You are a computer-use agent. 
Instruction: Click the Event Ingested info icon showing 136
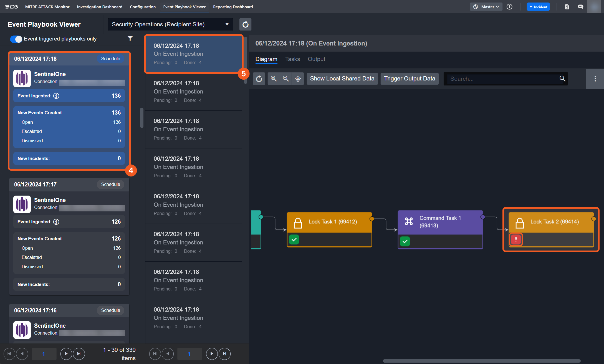click(56, 96)
